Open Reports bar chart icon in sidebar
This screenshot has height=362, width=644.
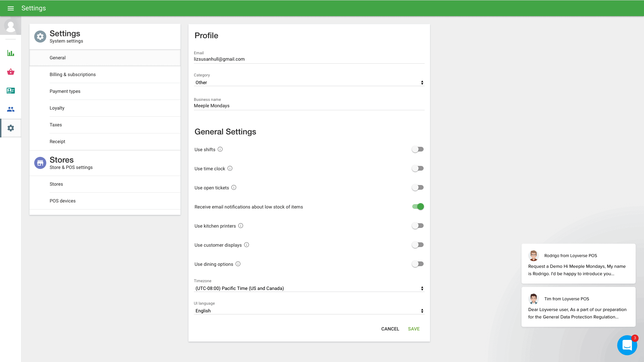pos(11,53)
